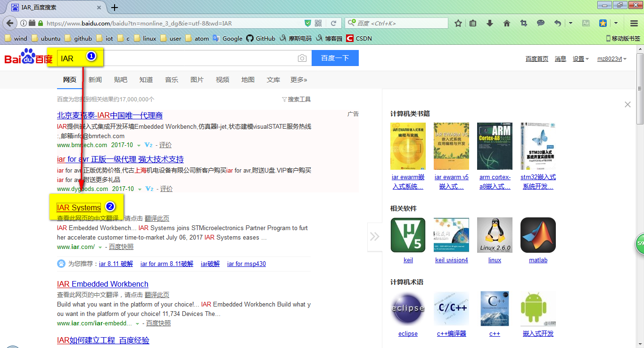Click the 移动版书签 mobile bookmarks

coord(623,38)
